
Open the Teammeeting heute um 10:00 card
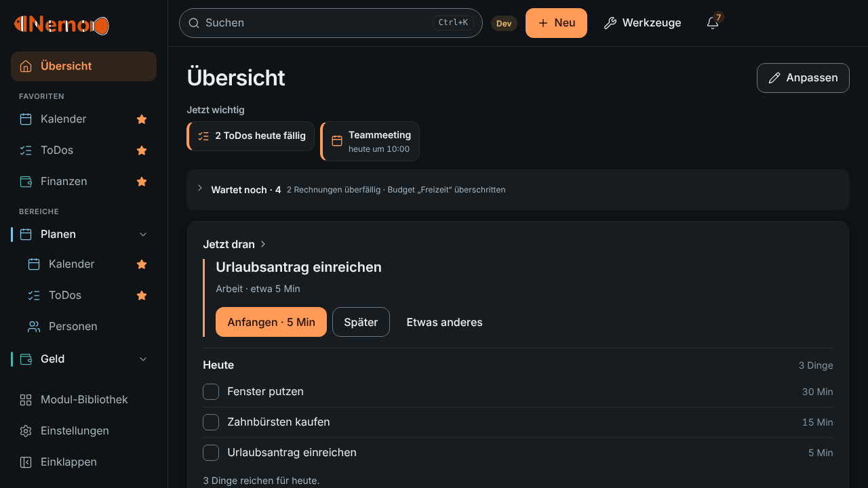pyautogui.click(x=370, y=141)
